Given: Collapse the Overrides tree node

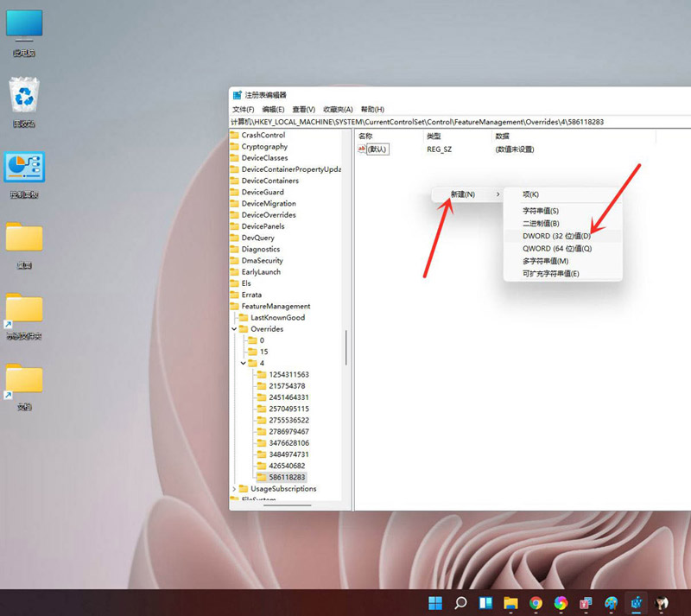Looking at the screenshot, I should pos(233,328).
